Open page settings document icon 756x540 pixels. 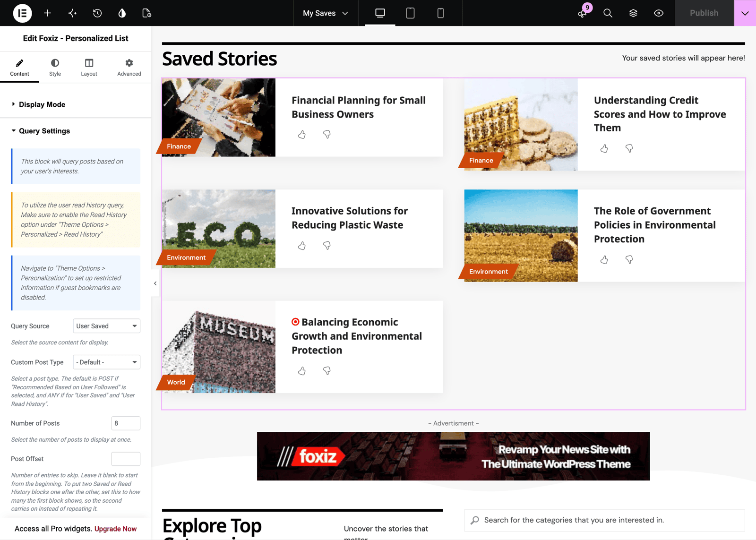pyautogui.click(x=147, y=13)
